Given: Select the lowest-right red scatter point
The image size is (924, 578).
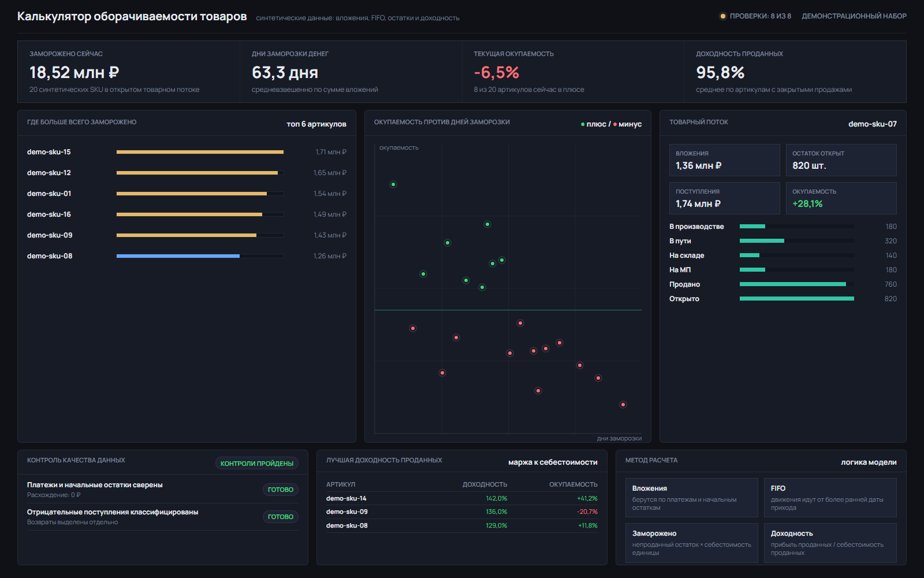Looking at the screenshot, I should click(623, 405).
